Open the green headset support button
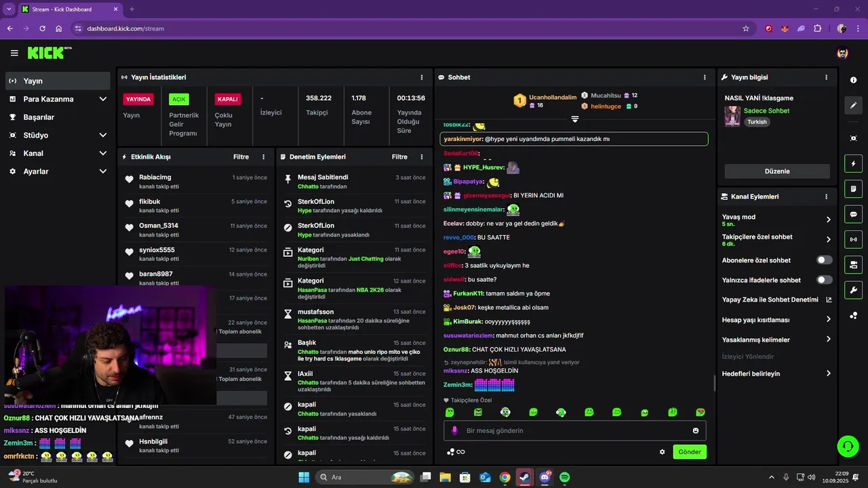This screenshot has width=868, height=488. (x=848, y=446)
